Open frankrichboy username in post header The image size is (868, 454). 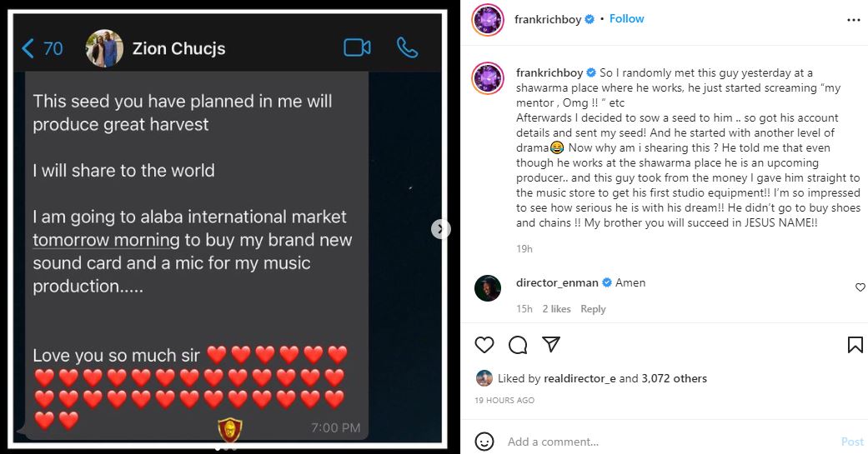[x=549, y=18]
